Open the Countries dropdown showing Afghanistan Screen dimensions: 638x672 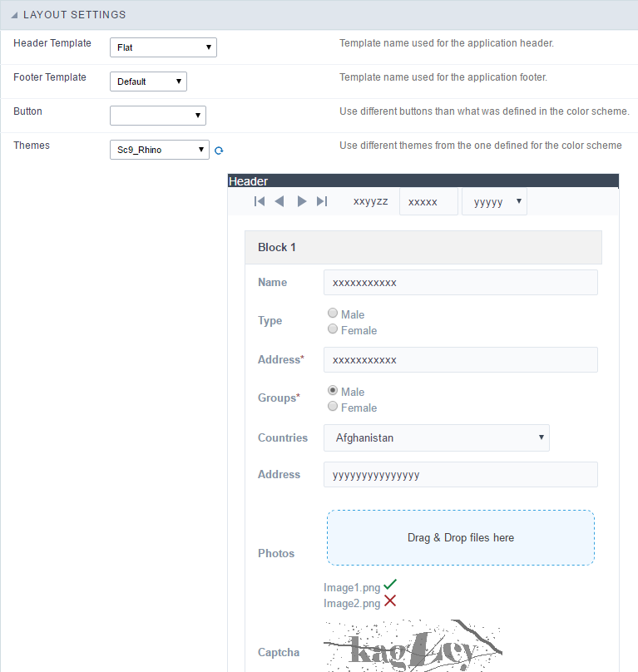437,437
